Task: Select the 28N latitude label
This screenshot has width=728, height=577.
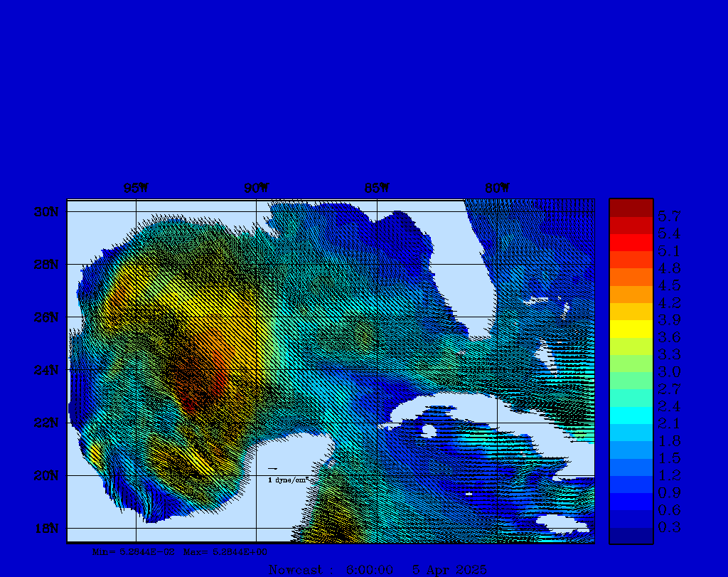Action: (46, 265)
